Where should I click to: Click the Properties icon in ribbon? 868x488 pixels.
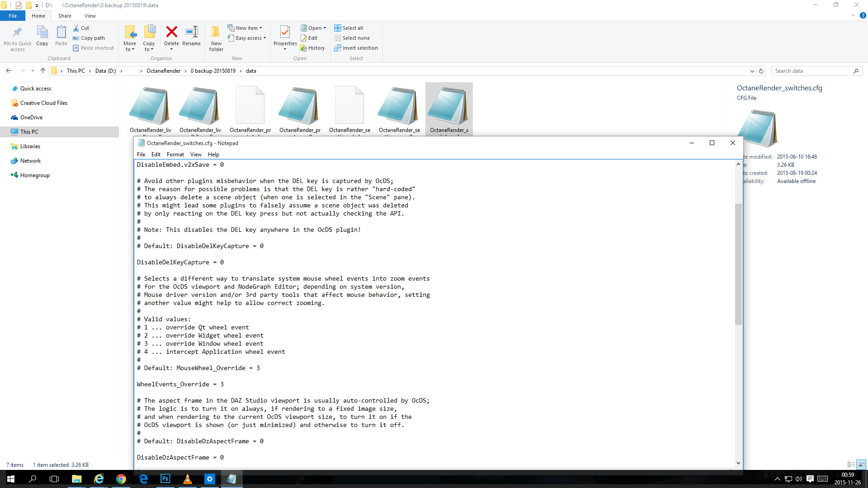(285, 33)
